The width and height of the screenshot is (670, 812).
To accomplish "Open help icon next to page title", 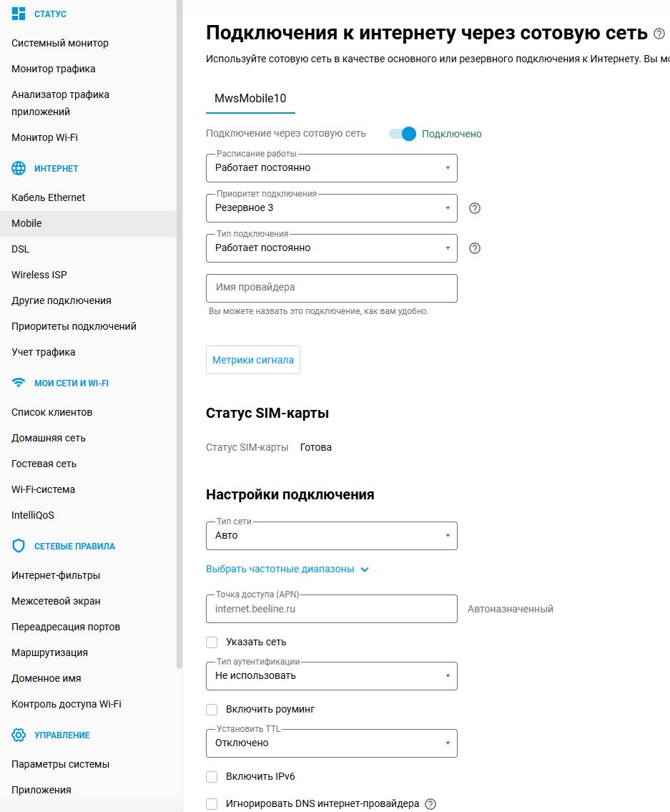I will click(659, 34).
